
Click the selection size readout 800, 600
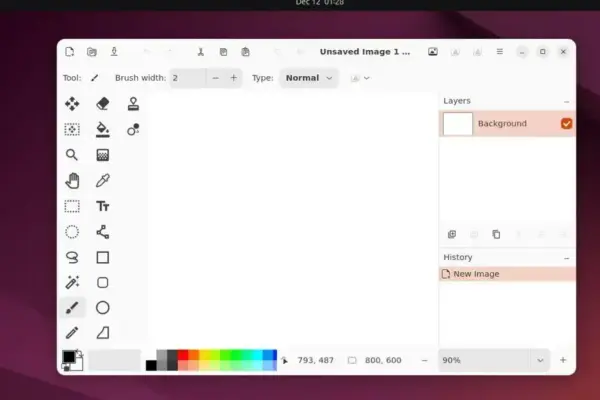[x=383, y=360]
